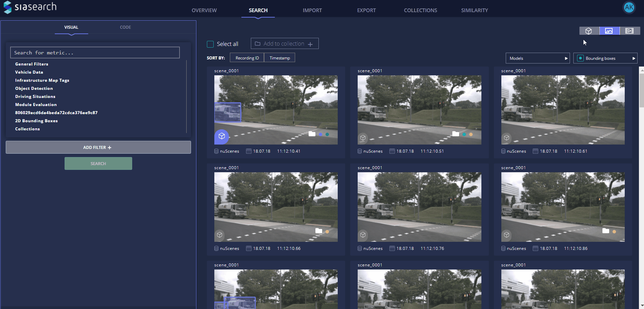Click the database icon beside nuScenes on frame 11:12:10.41
This screenshot has height=309, width=644.
click(216, 151)
